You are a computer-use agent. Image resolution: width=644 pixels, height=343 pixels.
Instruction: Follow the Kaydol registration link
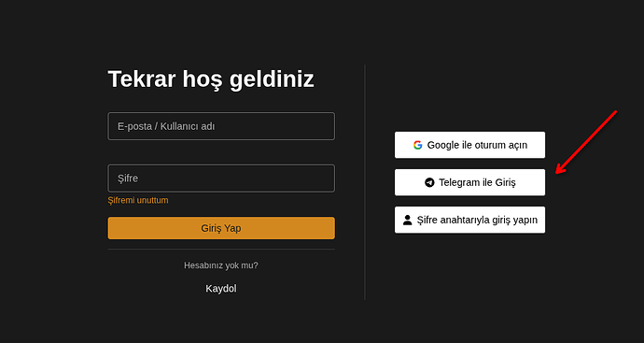[221, 289]
